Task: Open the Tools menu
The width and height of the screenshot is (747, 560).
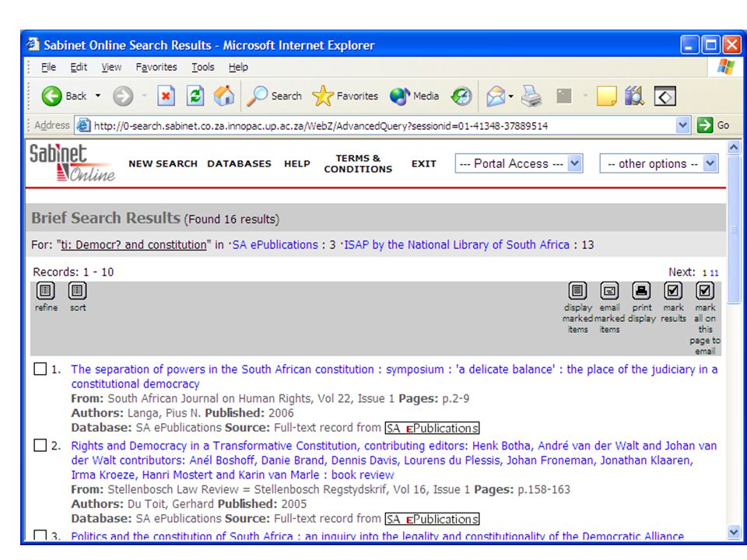Action: click(x=203, y=67)
